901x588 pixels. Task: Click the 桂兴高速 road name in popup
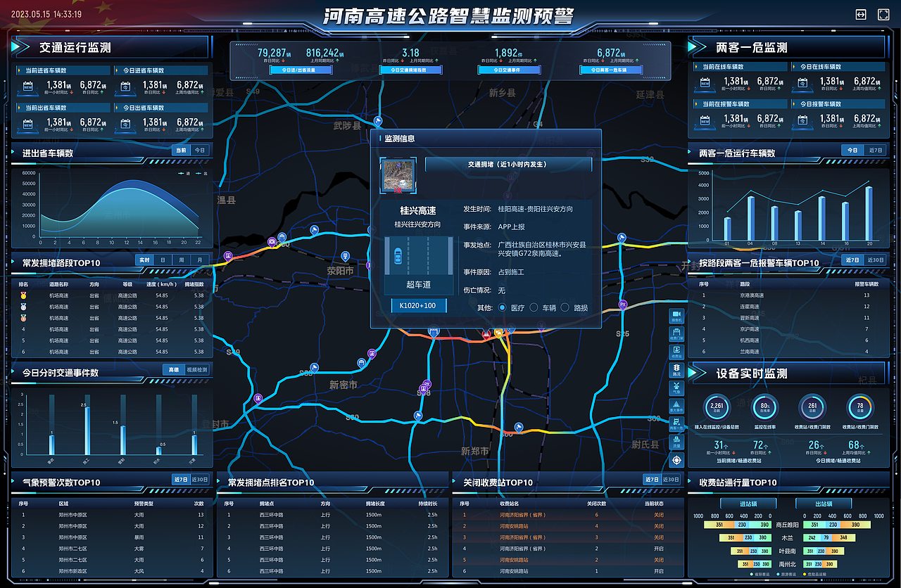coord(417,211)
